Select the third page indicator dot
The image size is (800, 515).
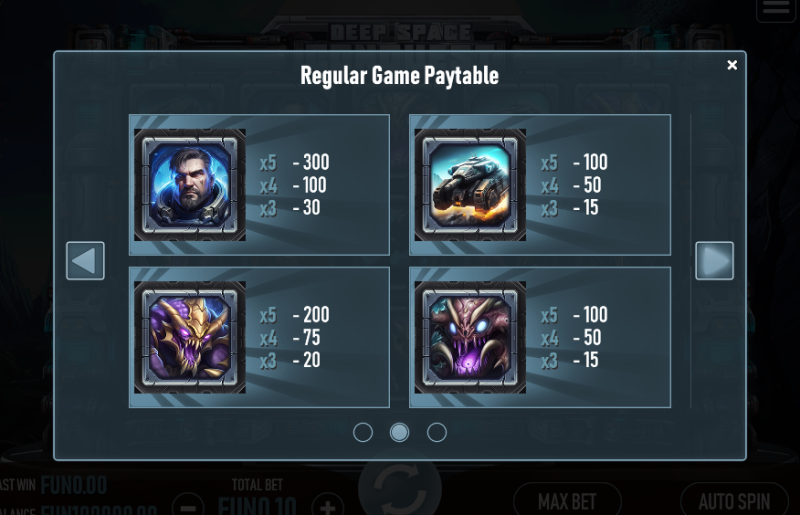(437, 432)
